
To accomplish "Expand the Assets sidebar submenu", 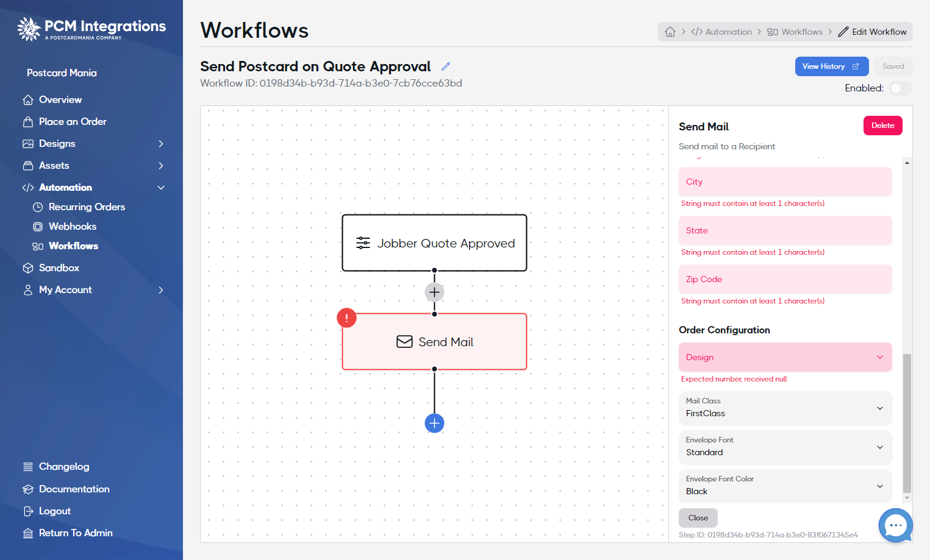I will [161, 166].
